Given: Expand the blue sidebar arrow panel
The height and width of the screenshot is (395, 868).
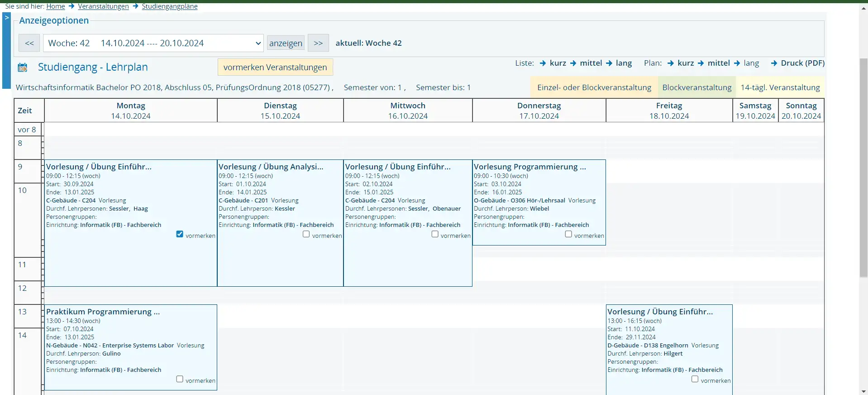Looking at the screenshot, I should 6,18.
